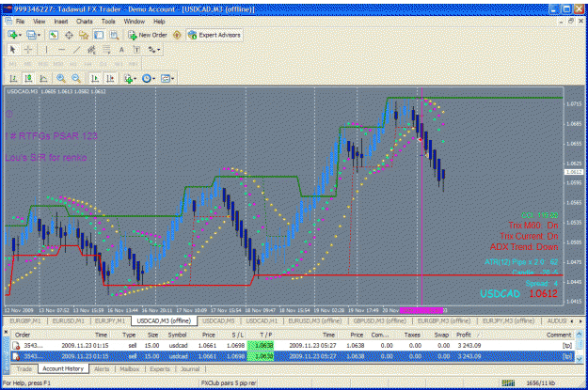
Task: Open the Help menu
Action: pos(159,22)
